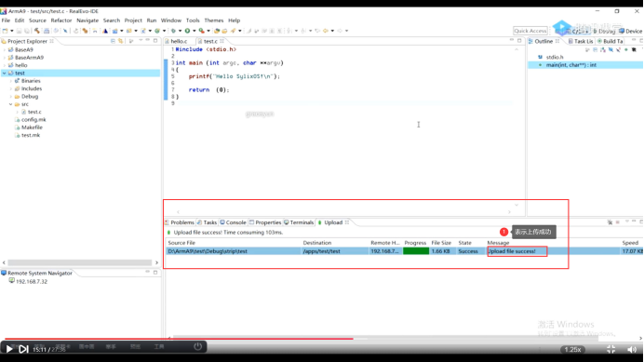644x362 pixels.
Task: Click the New file toolbar icon
Action: pos(5,31)
